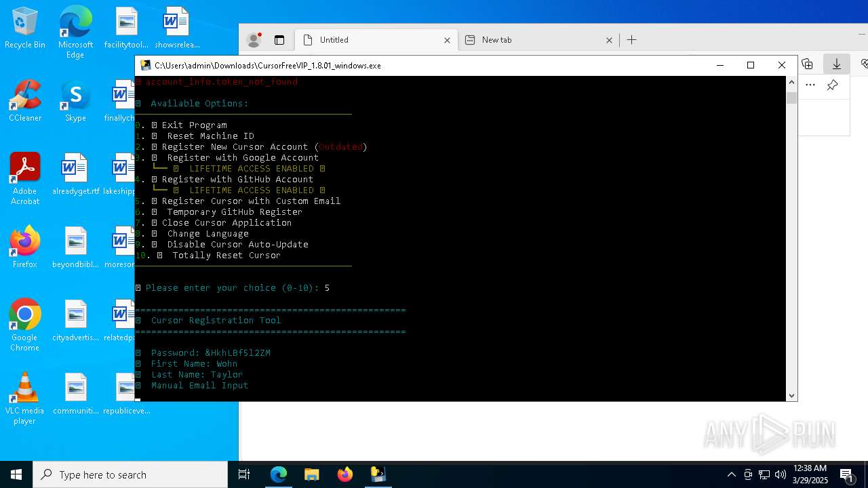Close the New tab in Edge
The image size is (868, 488).
coord(609,40)
